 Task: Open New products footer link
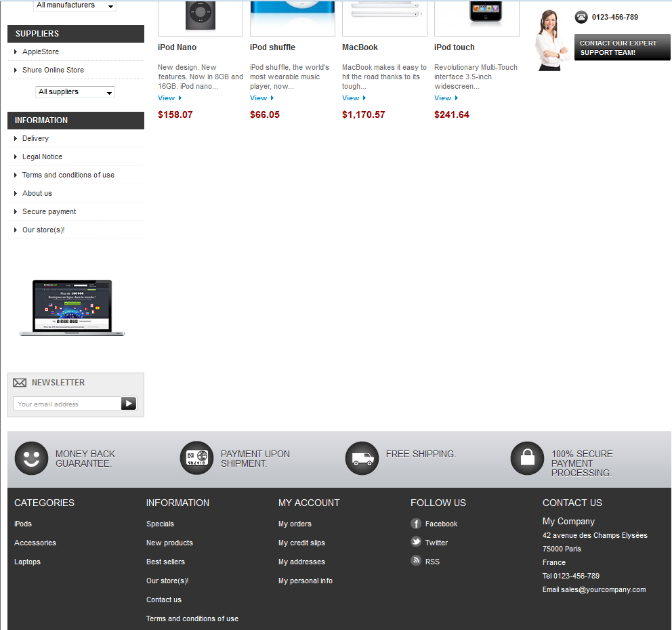pos(170,543)
